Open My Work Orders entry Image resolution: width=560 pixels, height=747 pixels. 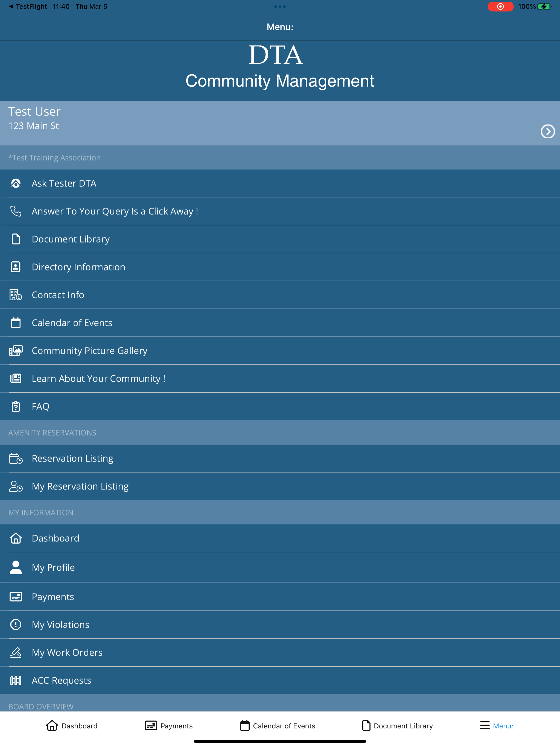coord(280,652)
